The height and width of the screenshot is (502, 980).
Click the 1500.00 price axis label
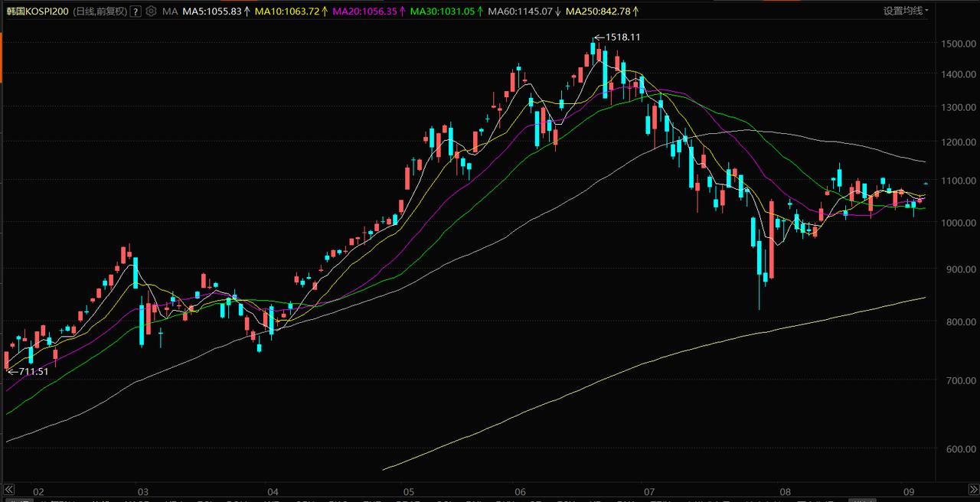click(x=959, y=44)
